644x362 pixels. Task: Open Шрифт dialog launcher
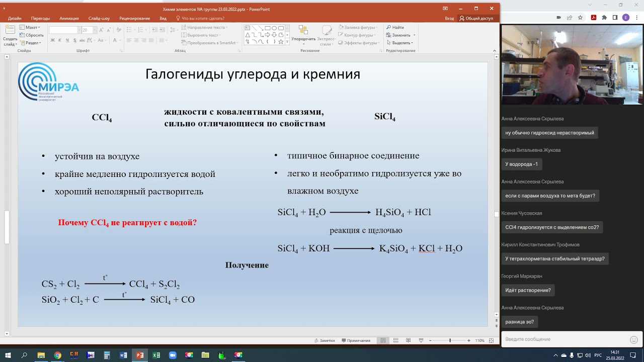[121, 51]
